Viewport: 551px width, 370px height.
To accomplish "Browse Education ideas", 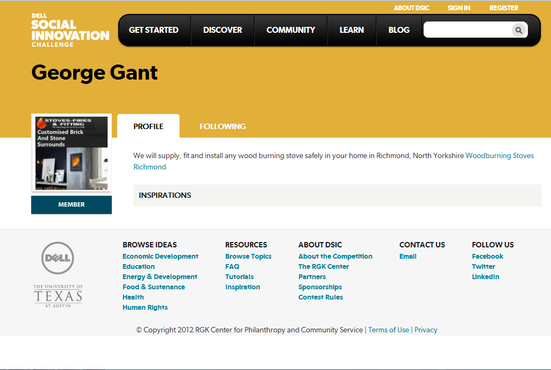I will [138, 266].
